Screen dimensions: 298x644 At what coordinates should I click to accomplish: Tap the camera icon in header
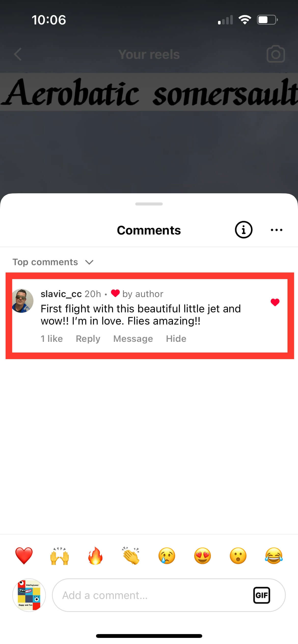[x=276, y=54]
